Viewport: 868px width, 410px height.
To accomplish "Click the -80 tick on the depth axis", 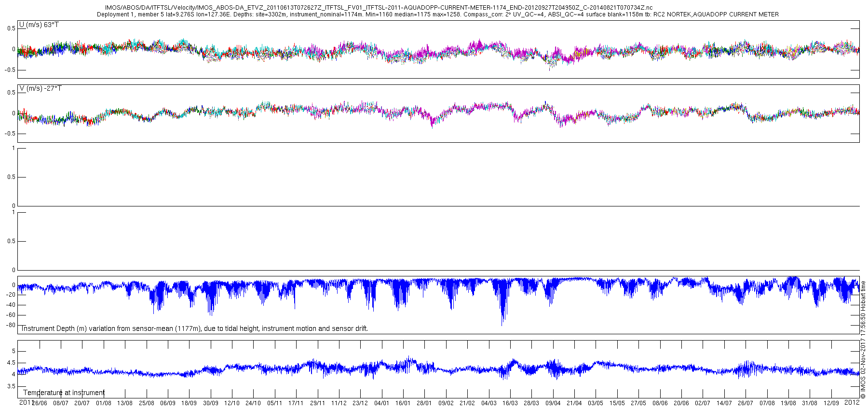I will [x=11, y=325].
